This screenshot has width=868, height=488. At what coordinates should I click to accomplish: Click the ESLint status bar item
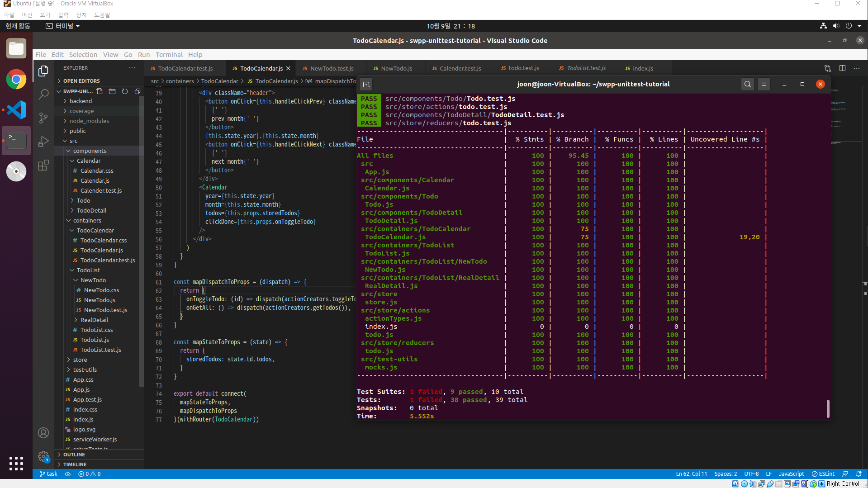pos(823,474)
